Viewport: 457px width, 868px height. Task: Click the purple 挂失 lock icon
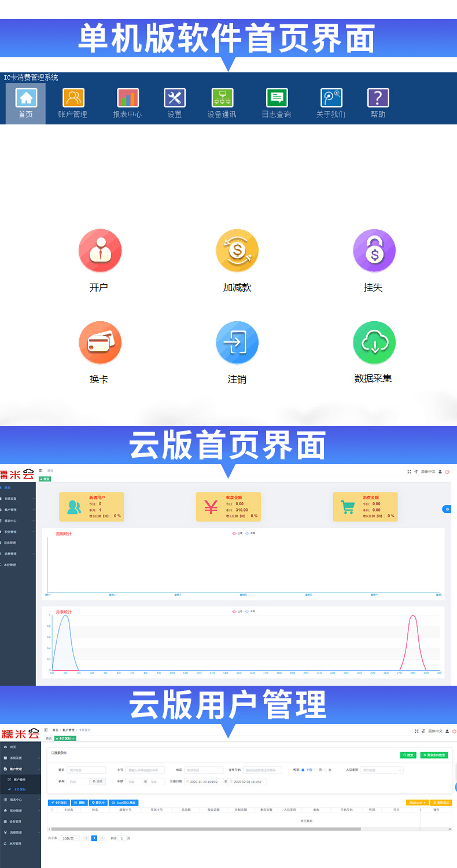pyautogui.click(x=374, y=251)
